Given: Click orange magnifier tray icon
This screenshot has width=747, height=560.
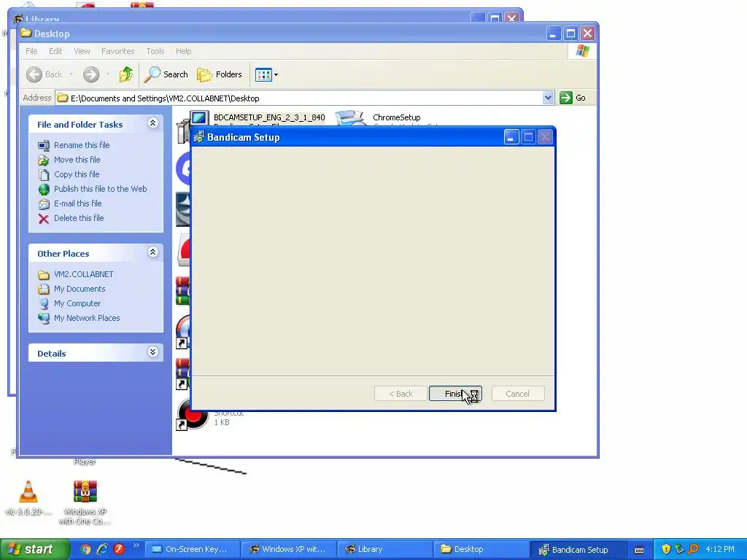Looking at the screenshot, I should pyautogui.click(x=693, y=550).
